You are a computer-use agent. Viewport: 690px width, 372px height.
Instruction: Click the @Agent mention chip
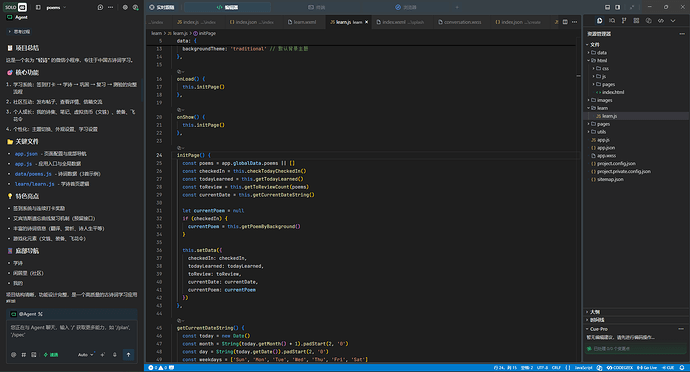point(27,314)
